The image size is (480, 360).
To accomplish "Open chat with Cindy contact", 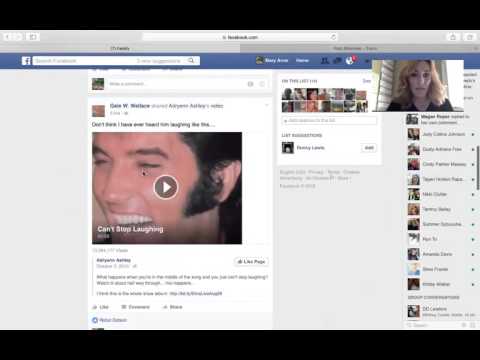I will point(441,164).
